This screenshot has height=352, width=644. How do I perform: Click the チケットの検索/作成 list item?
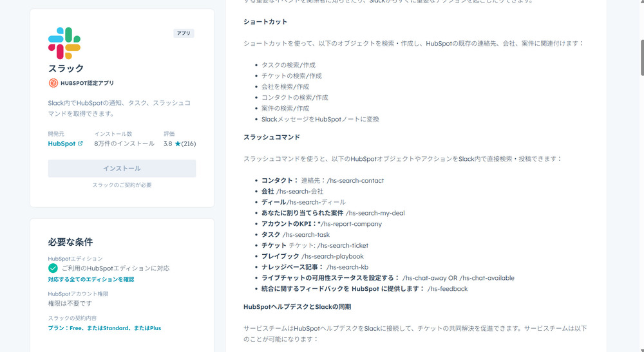click(x=292, y=76)
